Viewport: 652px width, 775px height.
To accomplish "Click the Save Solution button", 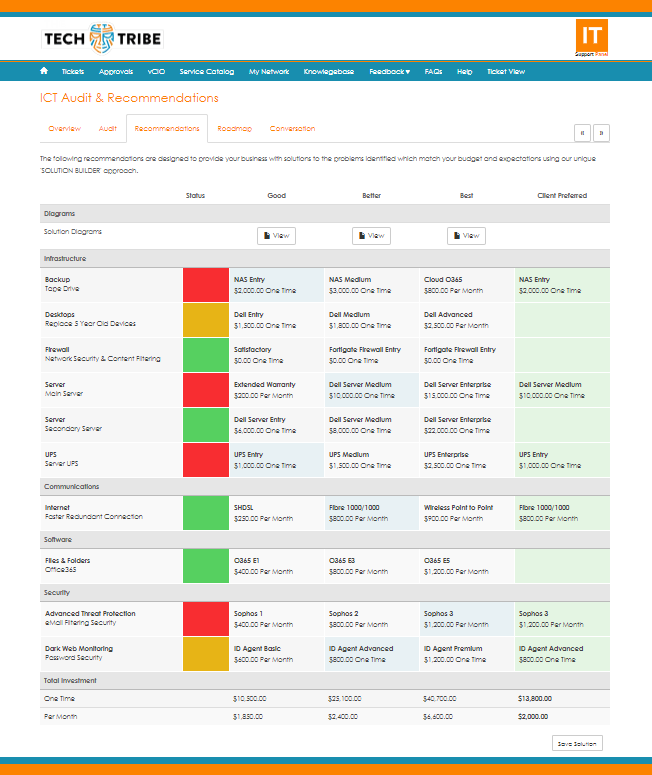I will 577,743.
